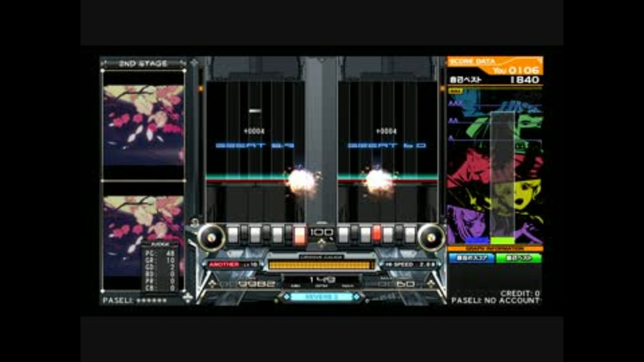Click the GRAPH INFORMATION header strip
Viewport: 644px width, 362px height.
495,249
